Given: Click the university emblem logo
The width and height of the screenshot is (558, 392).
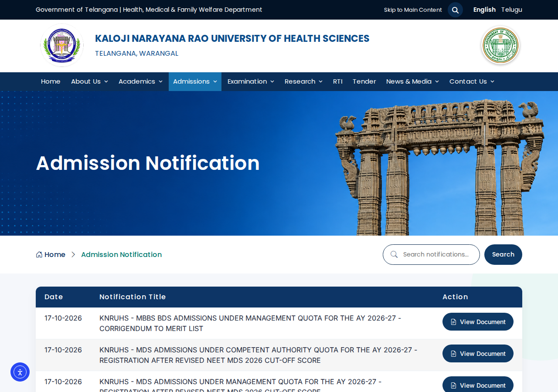Looking at the screenshot, I should [62, 45].
